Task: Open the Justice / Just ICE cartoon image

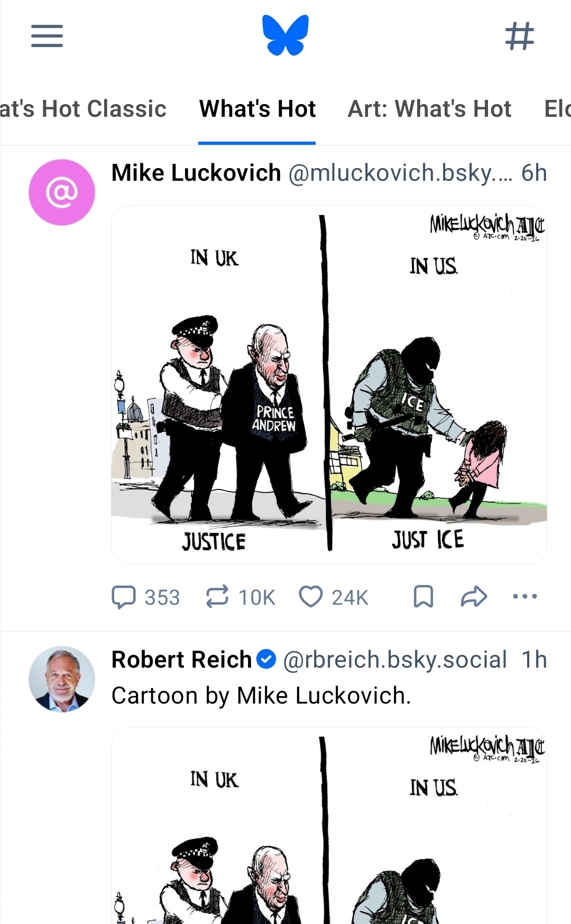Action: 329,385
